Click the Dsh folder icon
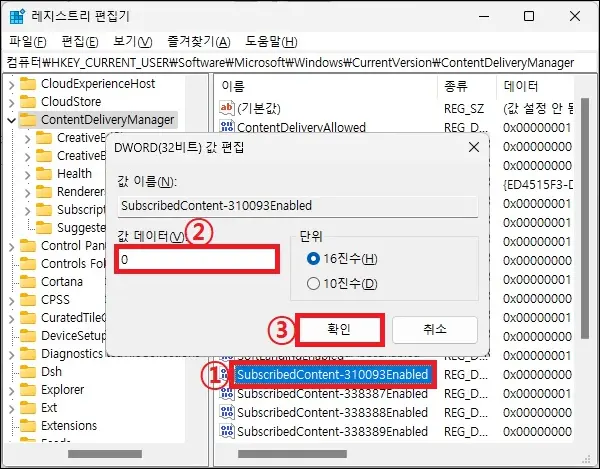Image resolution: width=600 pixels, height=469 pixels. pyautogui.click(x=28, y=371)
